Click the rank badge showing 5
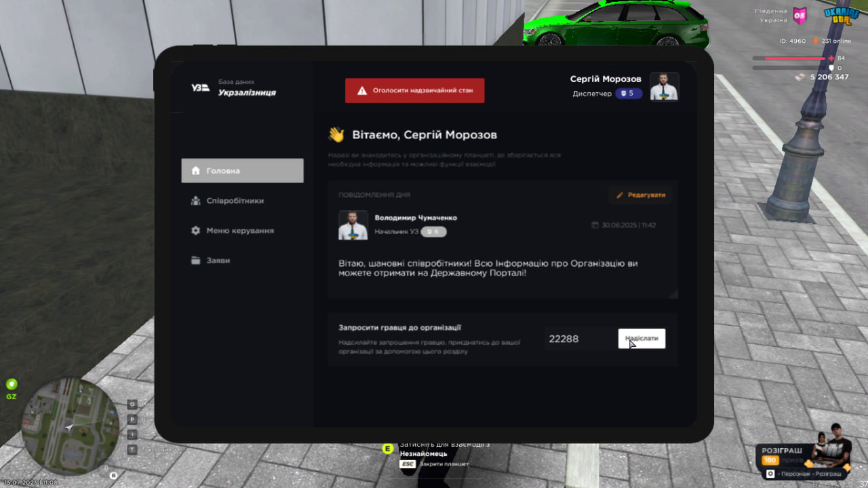This screenshot has height=488, width=868. 629,94
